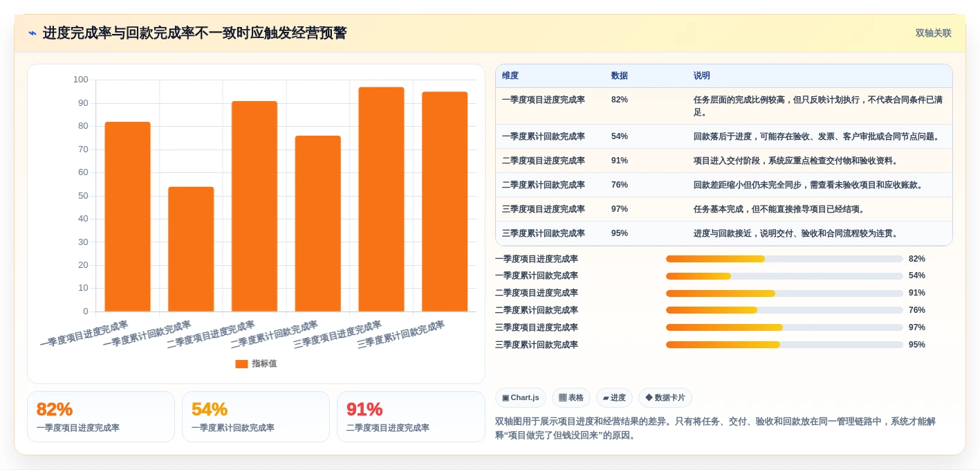980x470 pixels.
Task: Click the 76% cell in the table
Action: click(x=620, y=185)
